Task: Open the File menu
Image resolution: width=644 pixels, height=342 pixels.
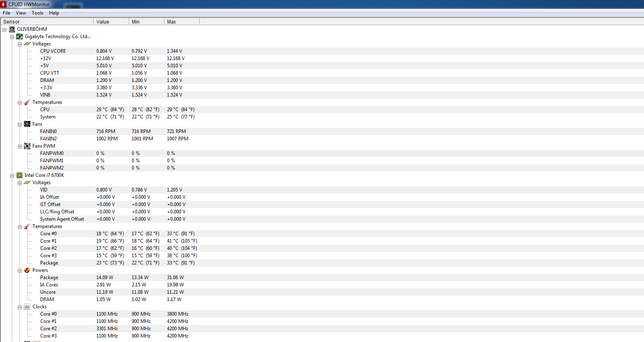Action: tap(6, 13)
